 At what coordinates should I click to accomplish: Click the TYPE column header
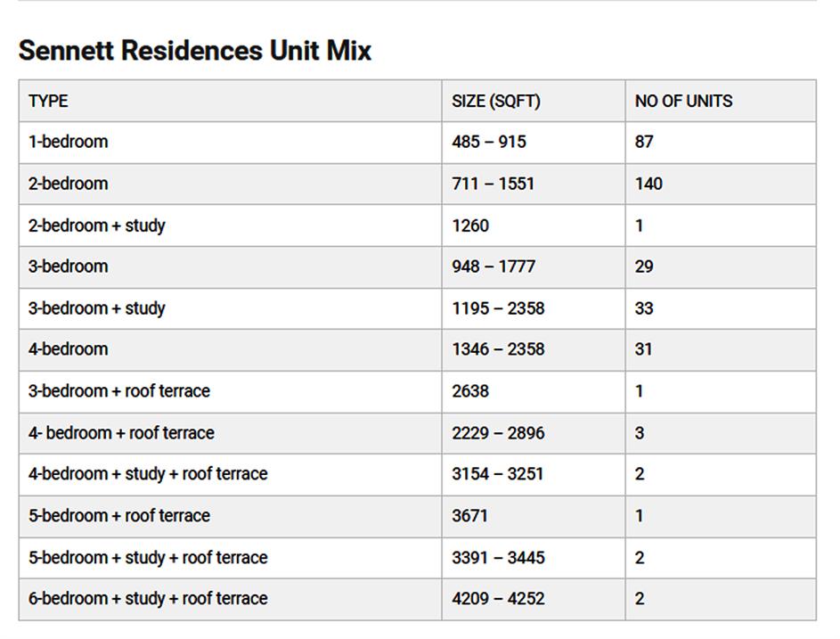48,101
